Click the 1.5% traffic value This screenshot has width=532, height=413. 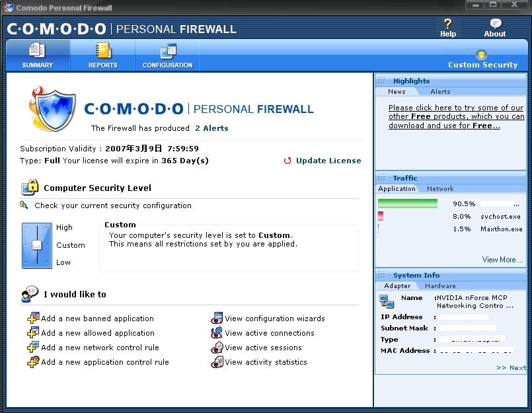click(x=462, y=229)
